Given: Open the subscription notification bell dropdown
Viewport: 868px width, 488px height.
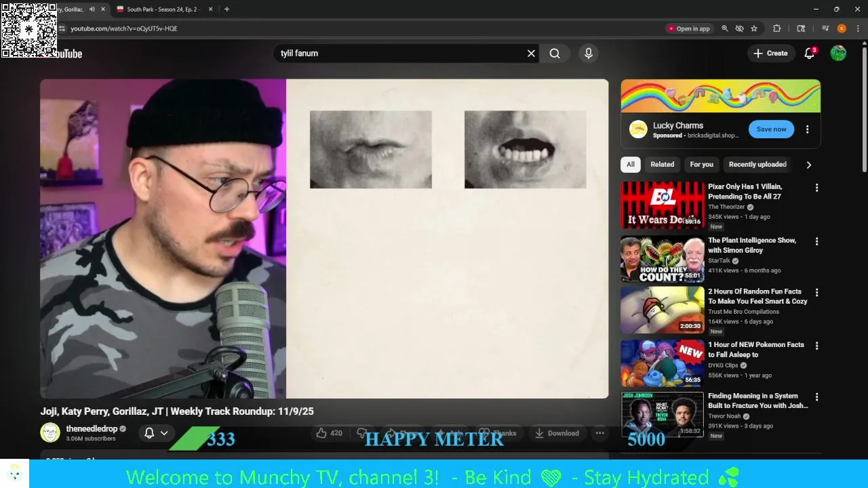Looking at the screenshot, I should 156,433.
